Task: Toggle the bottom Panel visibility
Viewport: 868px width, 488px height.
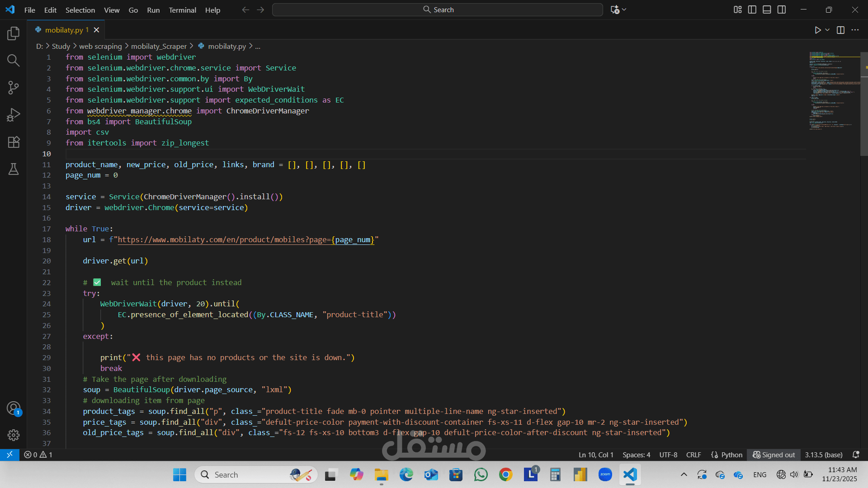Action: click(x=767, y=9)
